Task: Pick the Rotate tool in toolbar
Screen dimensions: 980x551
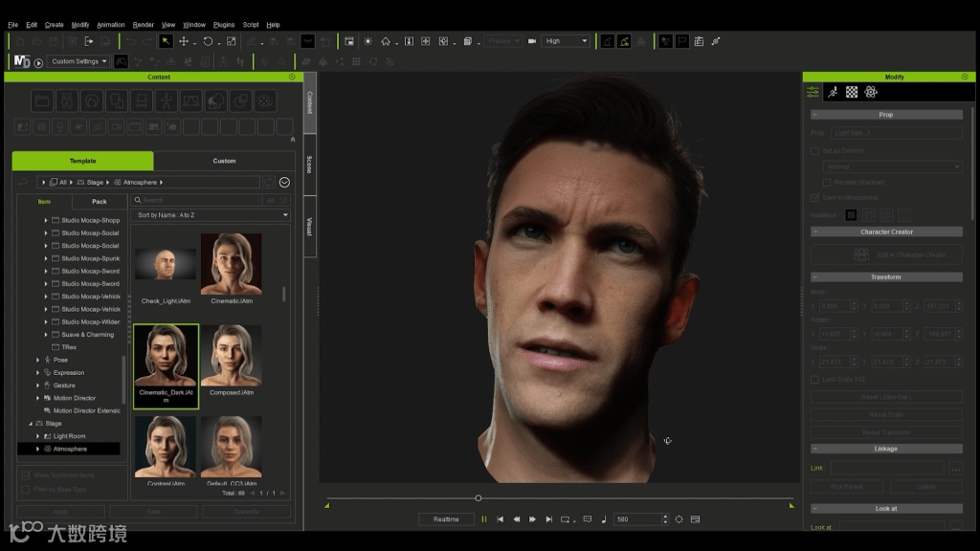Action: 208,41
